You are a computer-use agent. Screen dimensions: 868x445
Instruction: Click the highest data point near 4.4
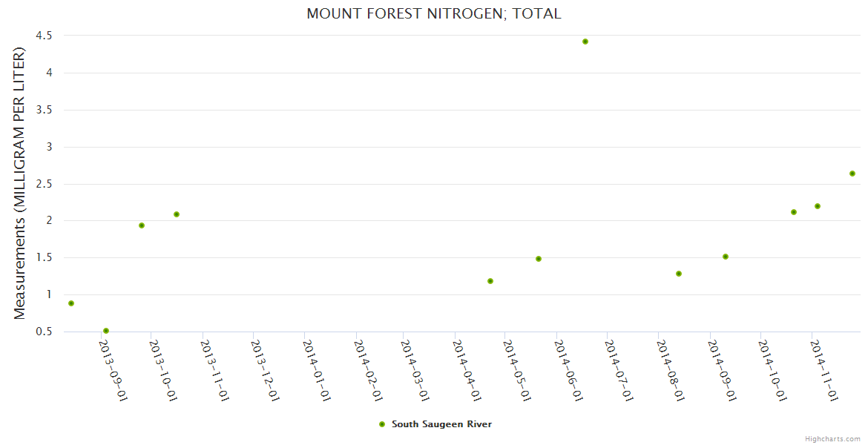585,42
